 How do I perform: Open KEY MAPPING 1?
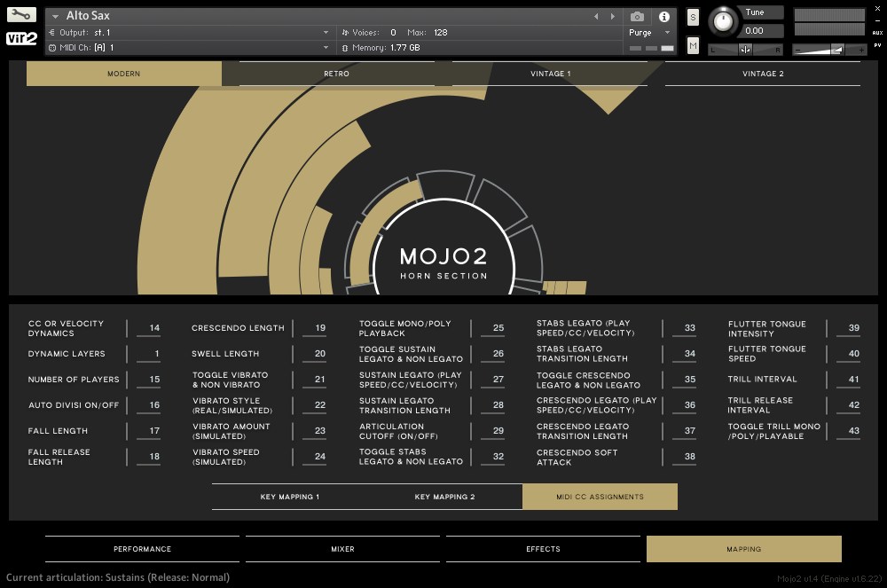click(288, 496)
